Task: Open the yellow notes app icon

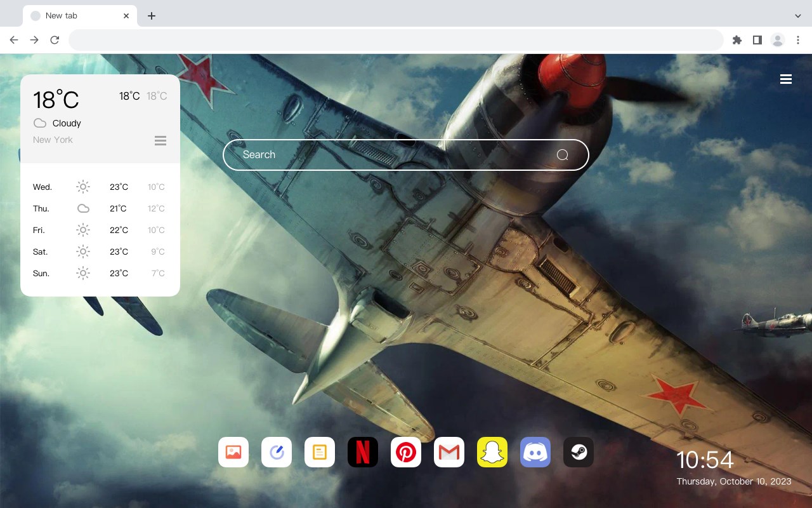Action: [320, 452]
